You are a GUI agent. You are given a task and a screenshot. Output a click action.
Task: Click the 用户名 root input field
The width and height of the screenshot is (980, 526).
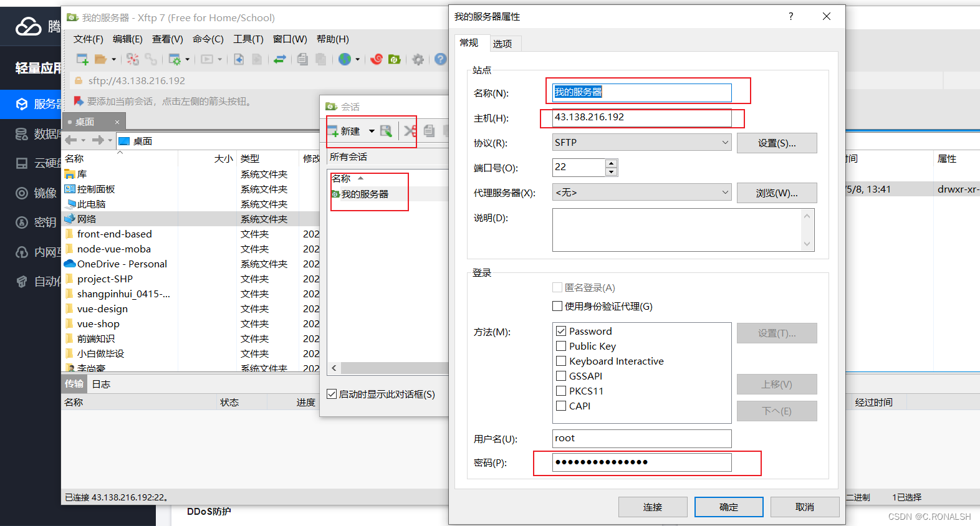[641, 438]
